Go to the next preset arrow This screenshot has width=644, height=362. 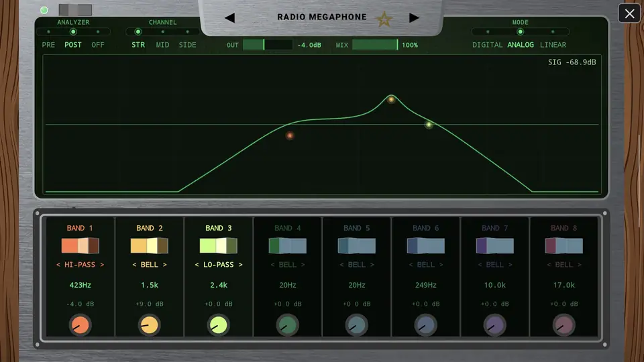414,17
